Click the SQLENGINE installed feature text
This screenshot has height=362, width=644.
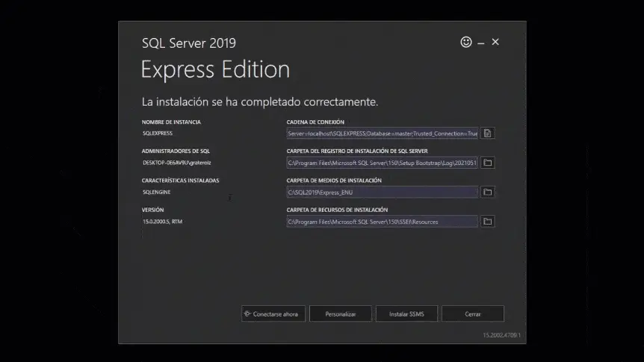(x=157, y=192)
